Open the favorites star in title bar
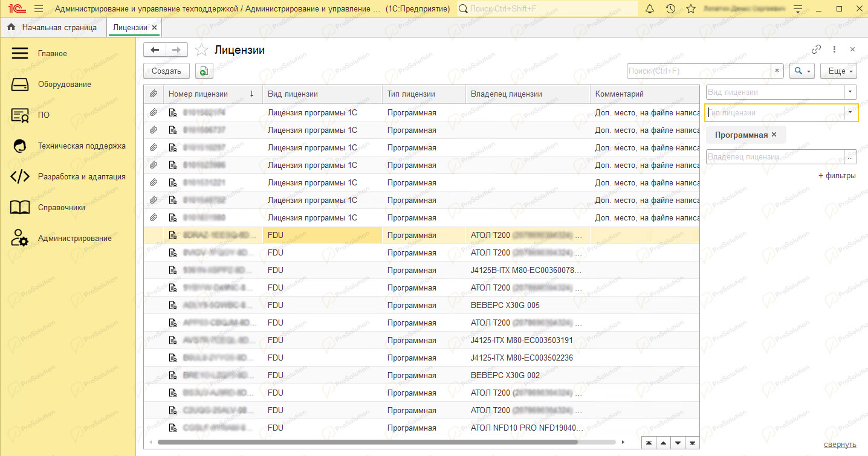Image resolution: width=868 pixels, height=456 pixels. click(x=691, y=9)
